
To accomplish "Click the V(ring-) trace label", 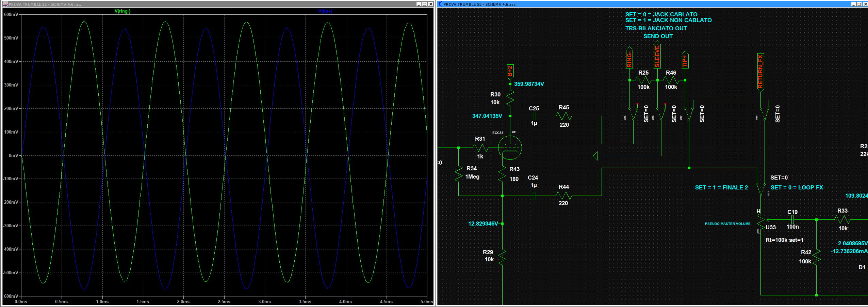I will tap(122, 11).
